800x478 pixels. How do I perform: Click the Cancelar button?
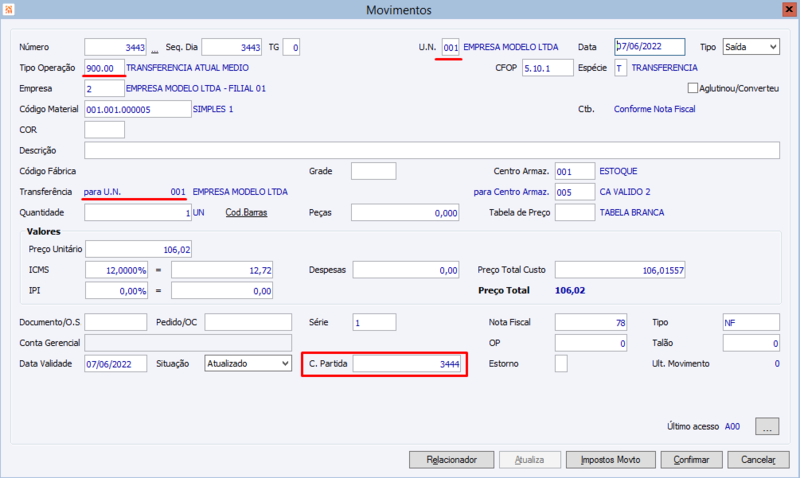tap(758, 460)
